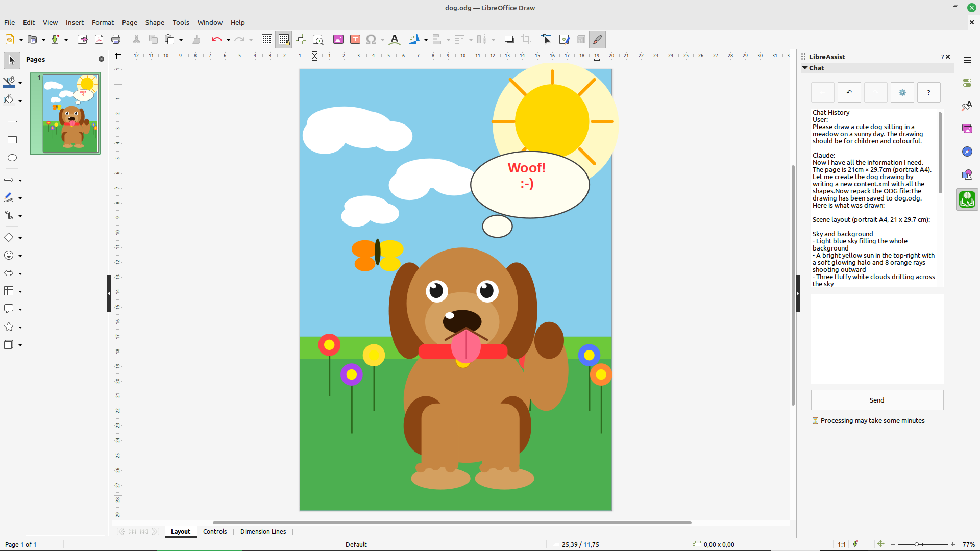The image size is (980, 551).
Task: Open the Shape menu
Action: point(155,22)
